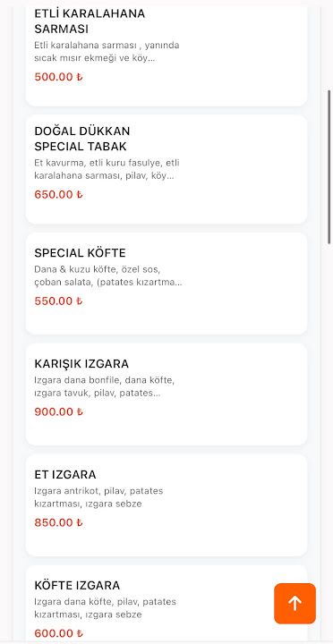Expand the truncated Special Köfte description

[108, 276]
